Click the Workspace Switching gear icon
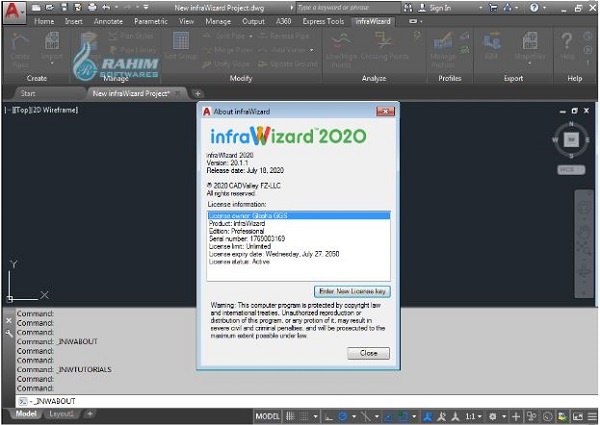 (493, 417)
